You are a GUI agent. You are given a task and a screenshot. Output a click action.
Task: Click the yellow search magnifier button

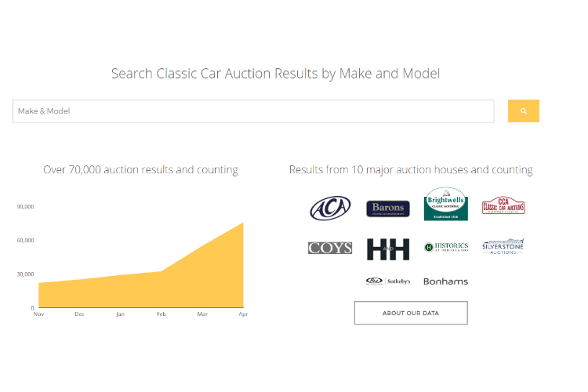(523, 111)
